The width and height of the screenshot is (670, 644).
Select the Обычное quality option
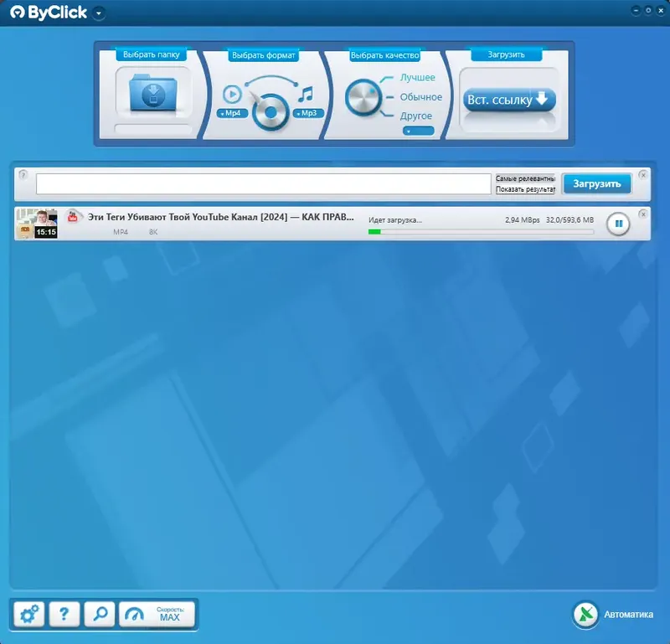(x=422, y=96)
